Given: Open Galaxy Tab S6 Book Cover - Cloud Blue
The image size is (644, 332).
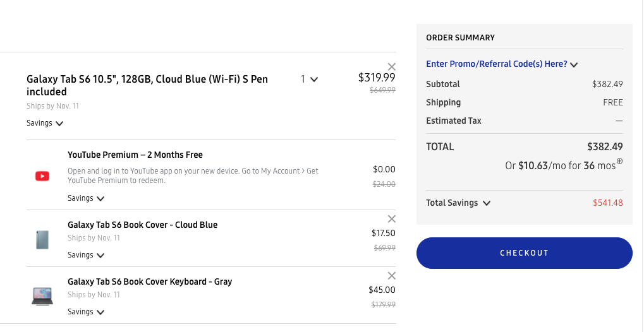Looking at the screenshot, I should point(142,225).
